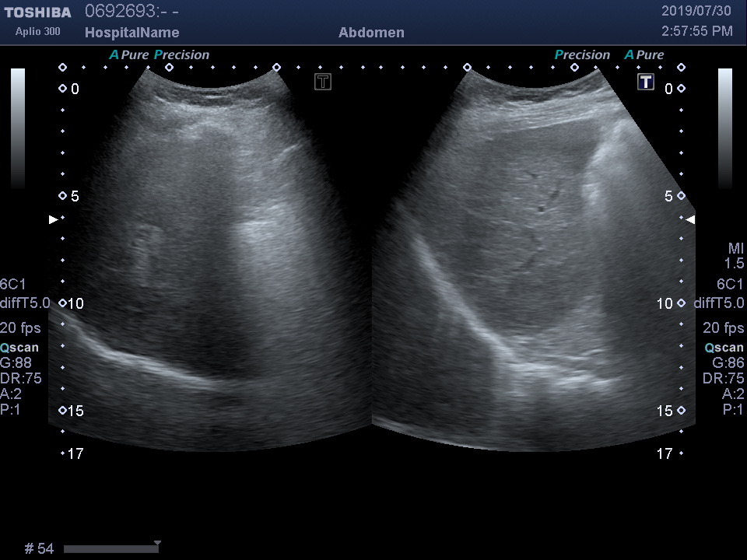Click Precision label above right image
The width and height of the screenshot is (747, 560).
[582, 54]
